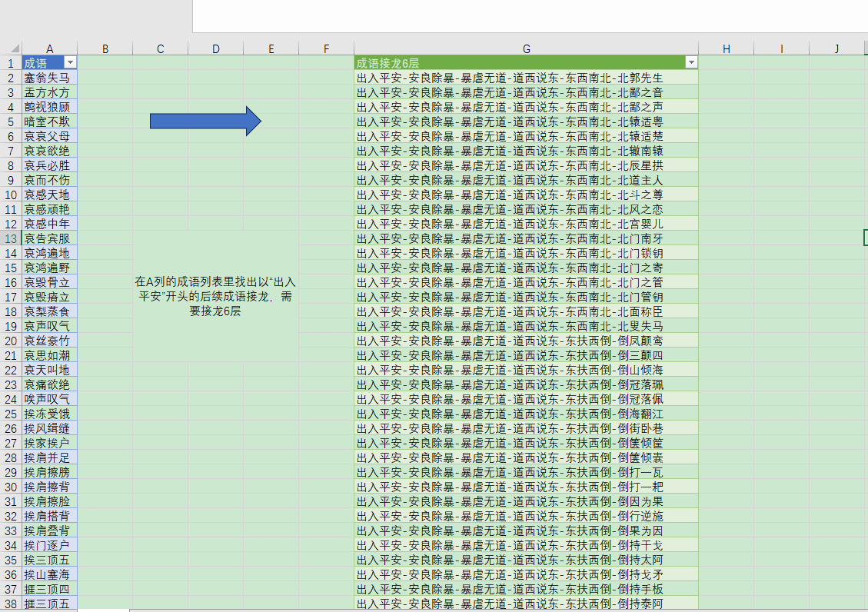Screen dimensions: 868x612
Task: Click chain cell ending in 倒持泰阿
Action: click(x=526, y=604)
